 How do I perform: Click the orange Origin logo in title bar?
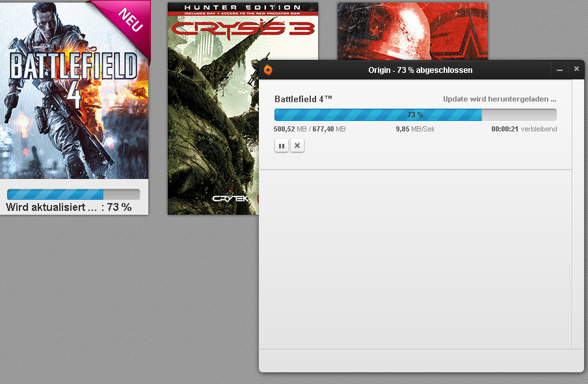268,70
